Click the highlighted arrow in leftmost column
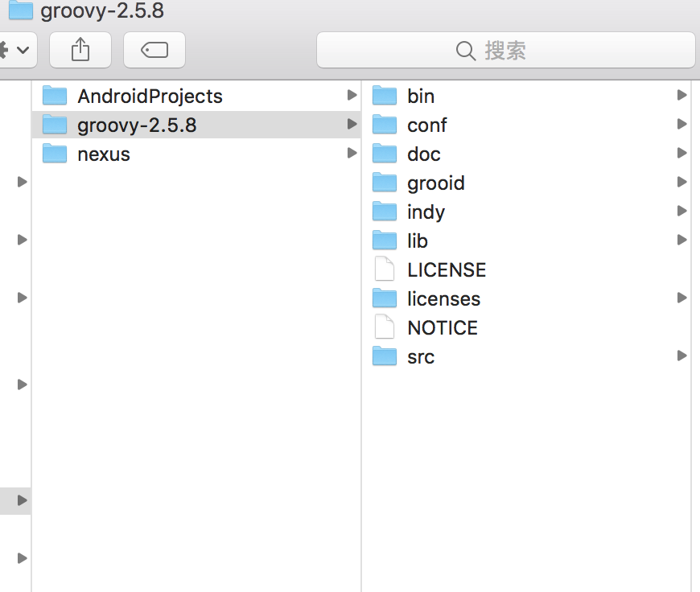700x592 pixels. 22,500
